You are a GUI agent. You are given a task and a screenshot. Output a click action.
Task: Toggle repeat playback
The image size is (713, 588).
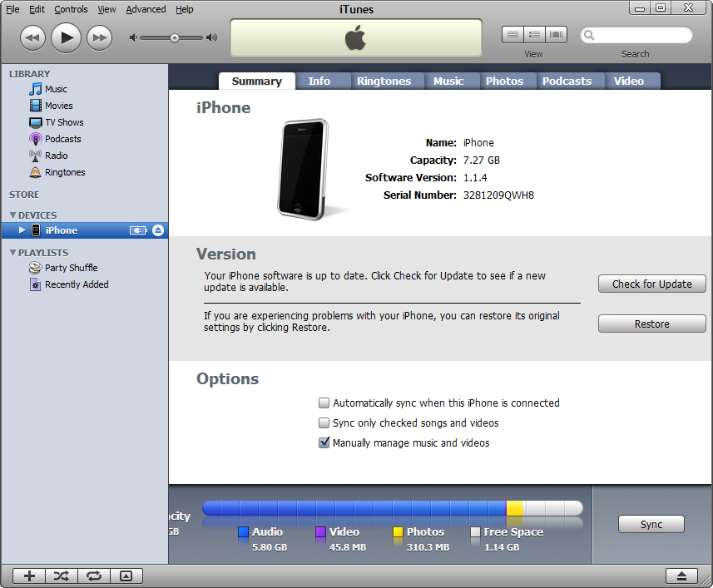tap(94, 576)
